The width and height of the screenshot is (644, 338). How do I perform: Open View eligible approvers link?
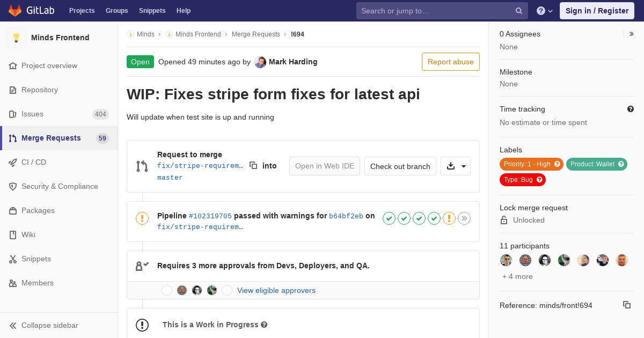click(276, 290)
